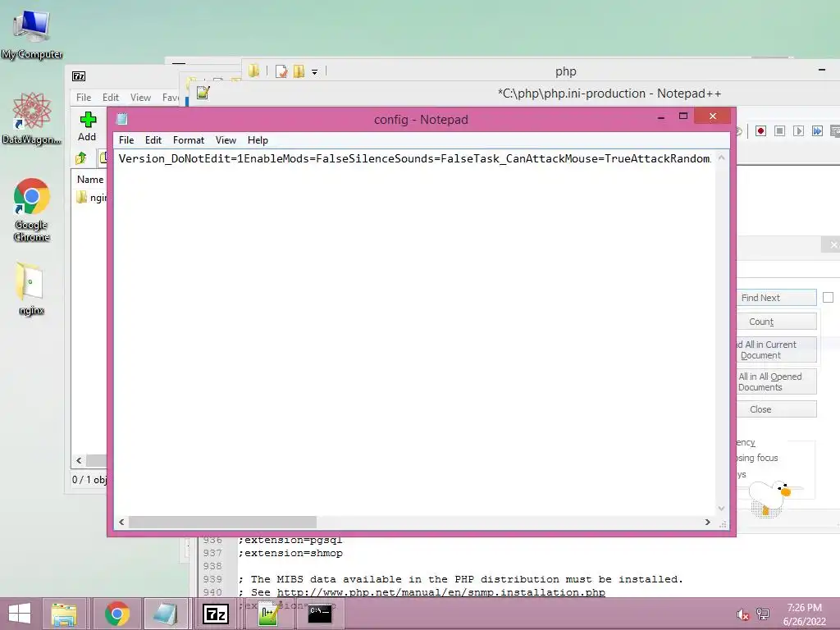This screenshot has height=630, width=840.
Task: Click the 'php' Explorer window title
Action: click(x=566, y=71)
